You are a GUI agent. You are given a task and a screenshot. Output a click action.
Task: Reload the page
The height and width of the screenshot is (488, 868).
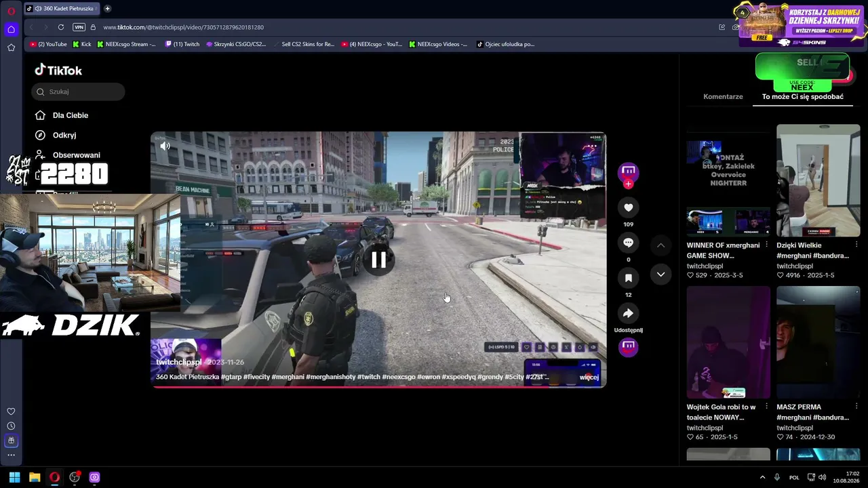[x=61, y=27]
